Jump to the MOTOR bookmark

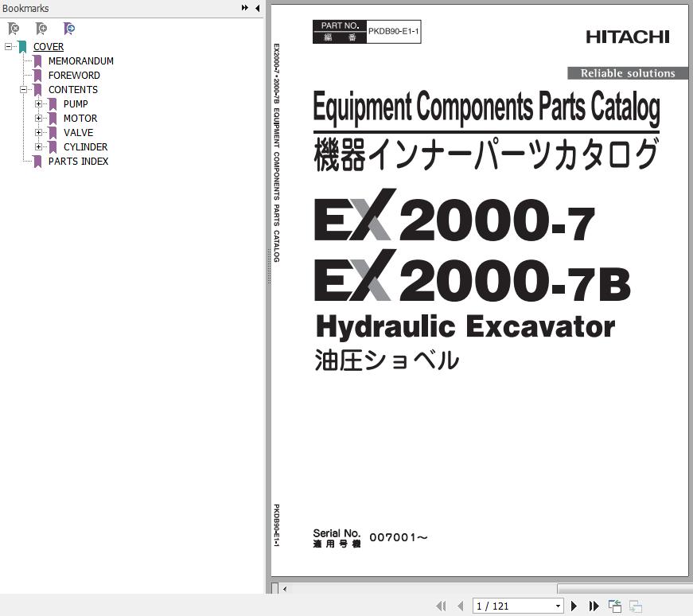(x=80, y=118)
